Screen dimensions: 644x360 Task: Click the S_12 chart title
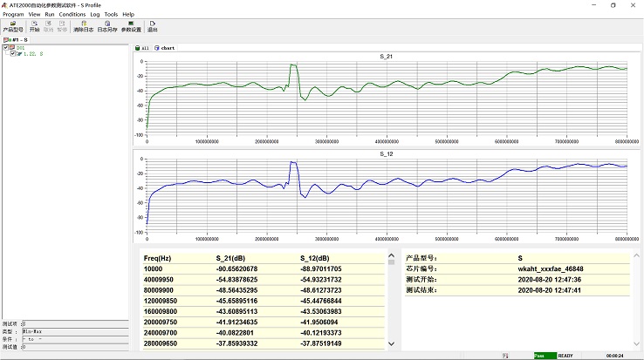[386, 154]
